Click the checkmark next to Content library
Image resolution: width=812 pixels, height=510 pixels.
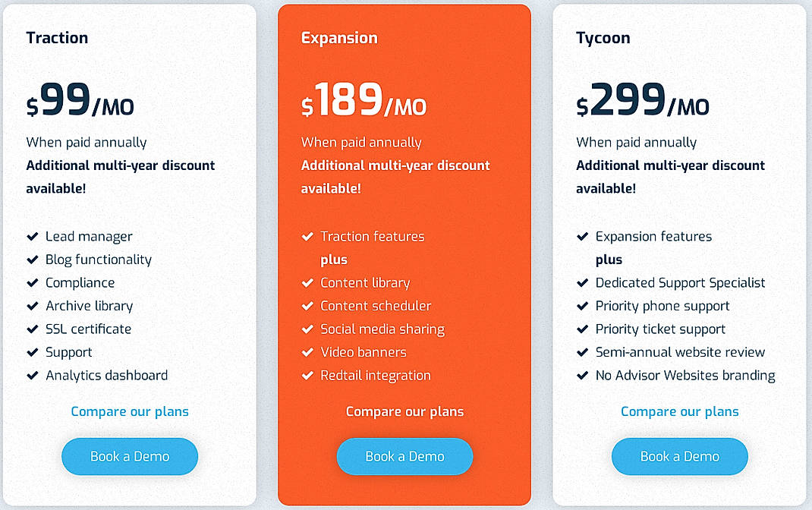309,282
